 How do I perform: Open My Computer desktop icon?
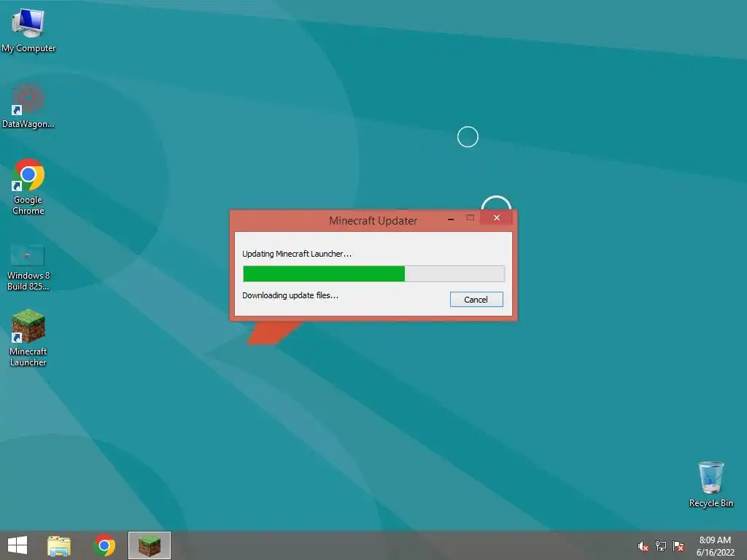pos(28,31)
